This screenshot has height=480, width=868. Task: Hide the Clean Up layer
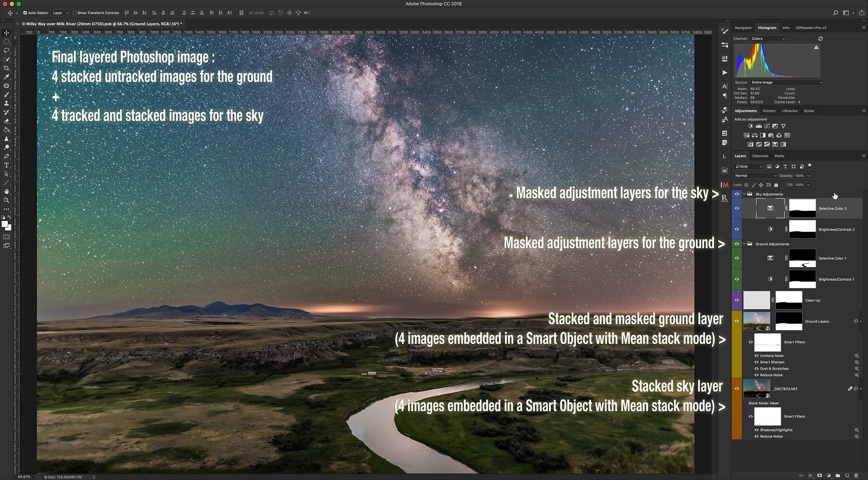coord(737,300)
